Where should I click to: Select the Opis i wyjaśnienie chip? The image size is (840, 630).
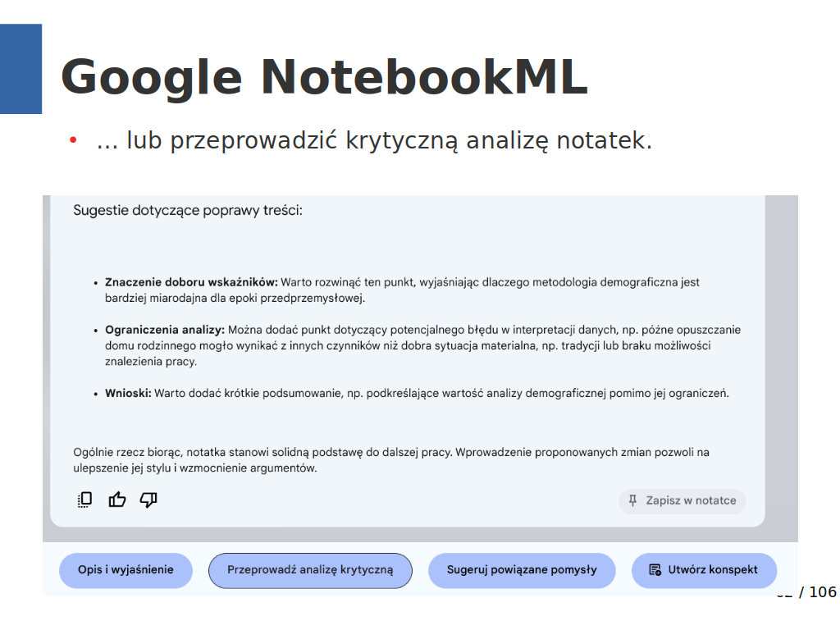[x=126, y=570]
